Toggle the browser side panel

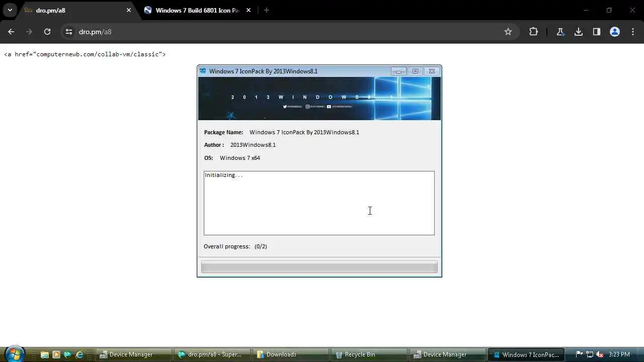pyautogui.click(x=597, y=32)
